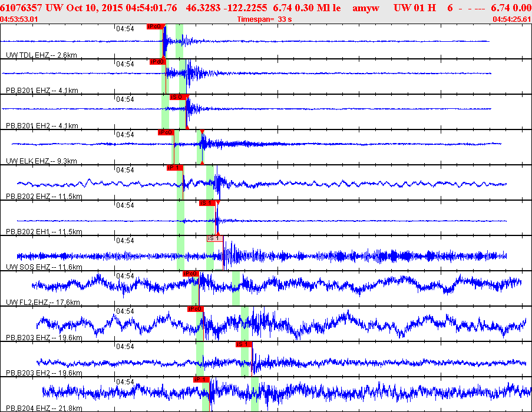
Task: Select the iP 1 pick flag on PB B204 EHZ
Action: coord(201,380)
